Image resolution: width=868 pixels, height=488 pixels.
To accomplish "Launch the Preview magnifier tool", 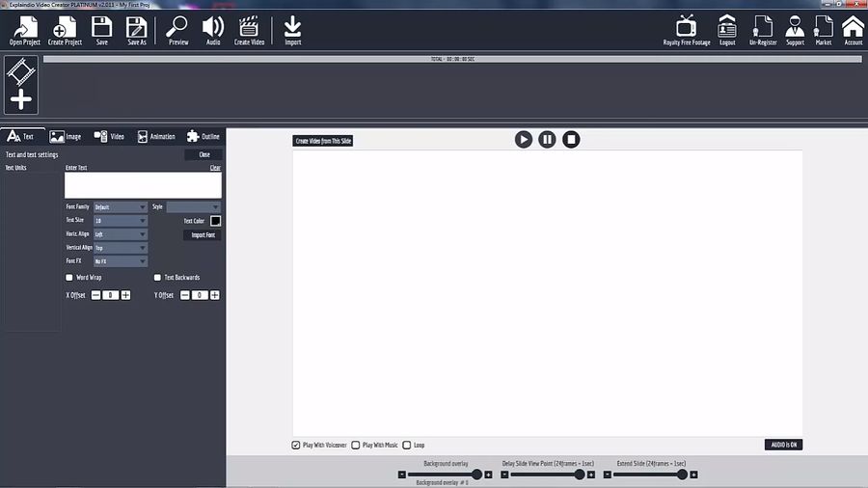I will 178,31.
